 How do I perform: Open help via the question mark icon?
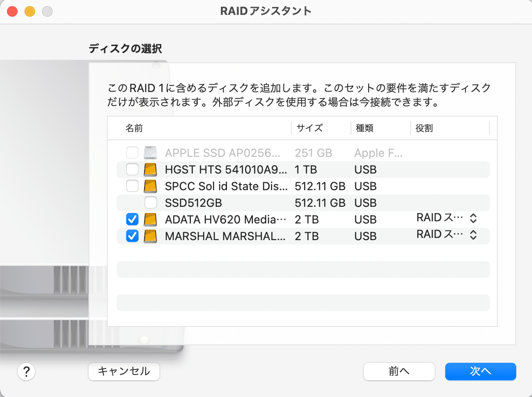tap(26, 372)
